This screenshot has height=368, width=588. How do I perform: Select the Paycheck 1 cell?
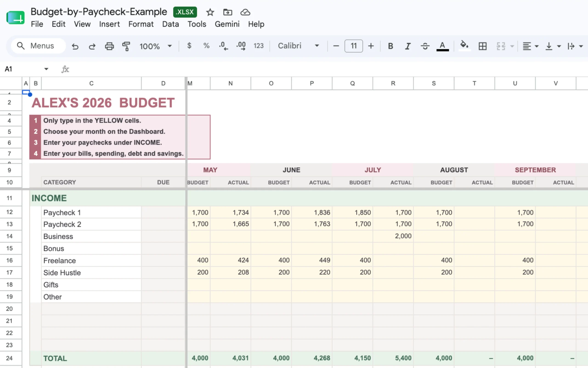pyautogui.click(x=91, y=212)
